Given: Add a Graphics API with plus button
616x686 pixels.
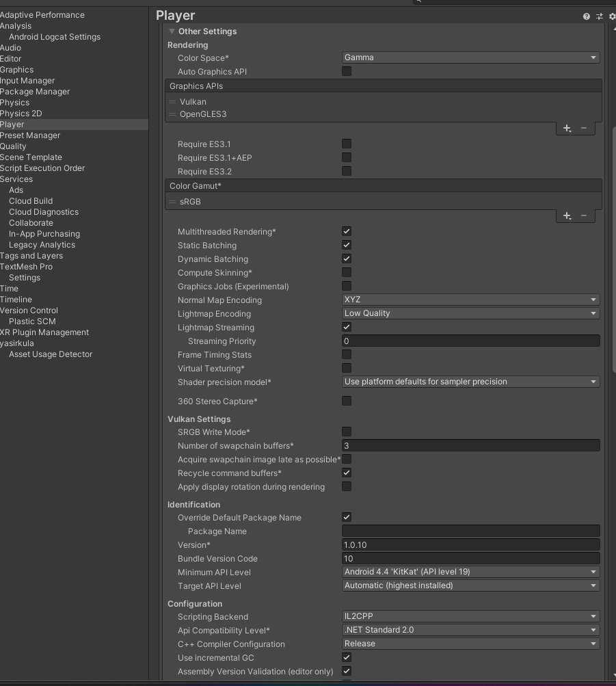Looking at the screenshot, I should coord(567,128).
